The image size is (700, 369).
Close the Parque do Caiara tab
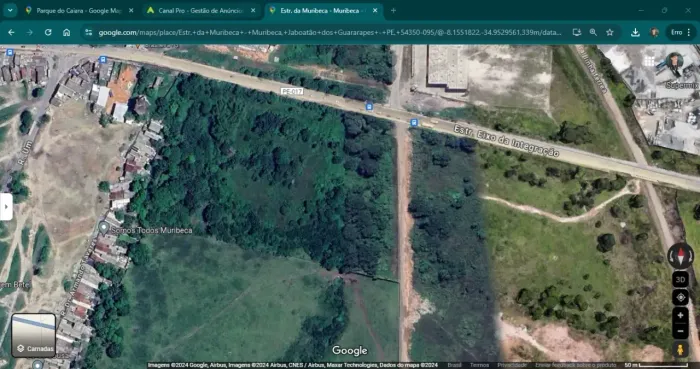pyautogui.click(x=131, y=10)
